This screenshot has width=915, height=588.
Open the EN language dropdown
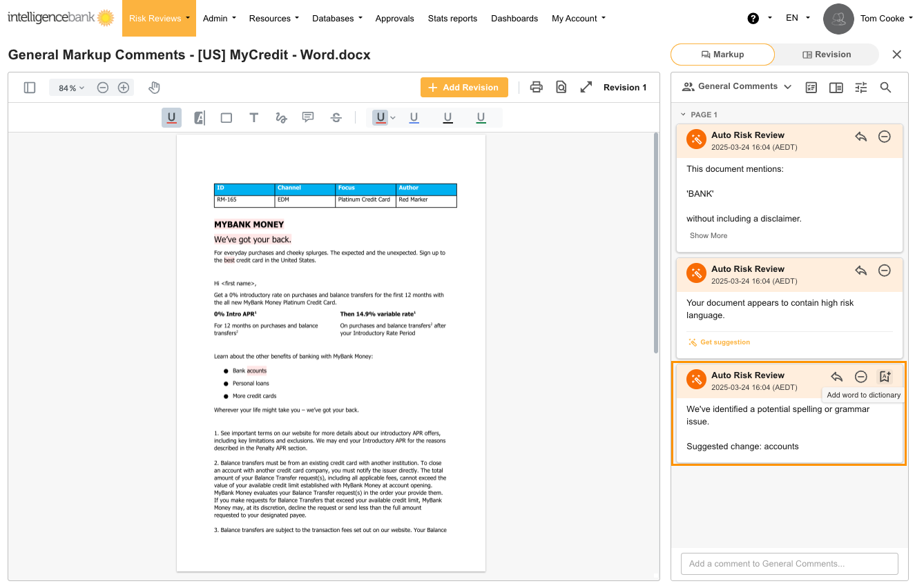point(798,19)
